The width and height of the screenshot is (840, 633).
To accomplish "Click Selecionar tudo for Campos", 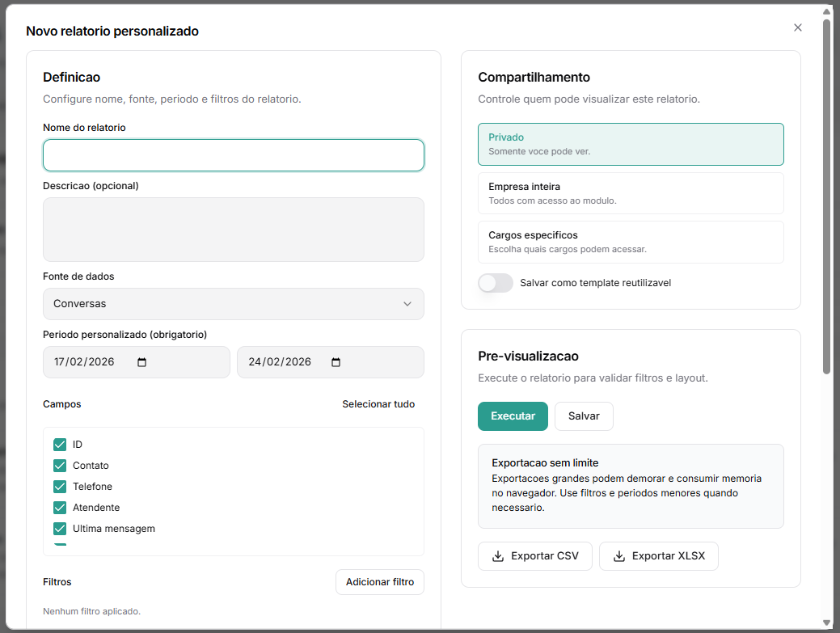I will pyautogui.click(x=378, y=403).
